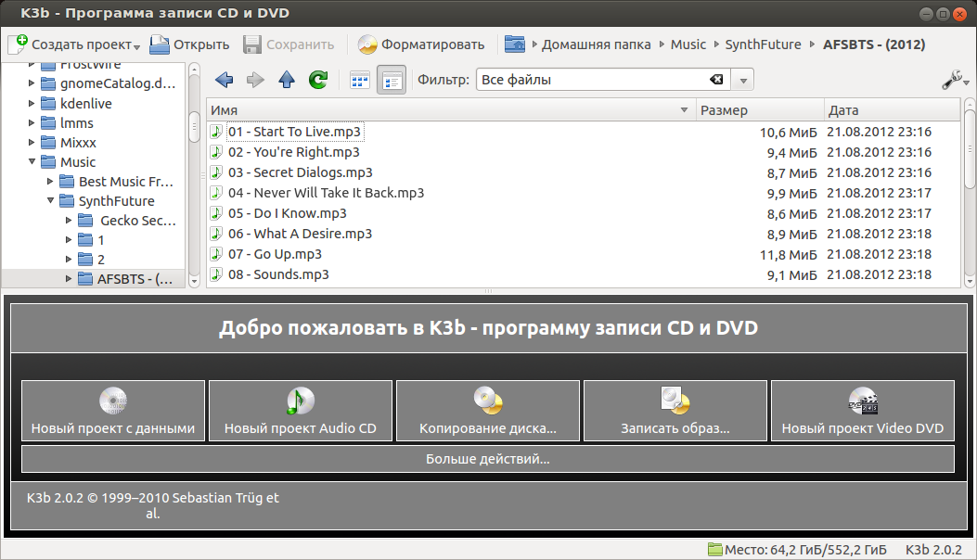This screenshot has height=560, width=977.
Task: Click the kdenlive folder icon
Action: coord(48,104)
